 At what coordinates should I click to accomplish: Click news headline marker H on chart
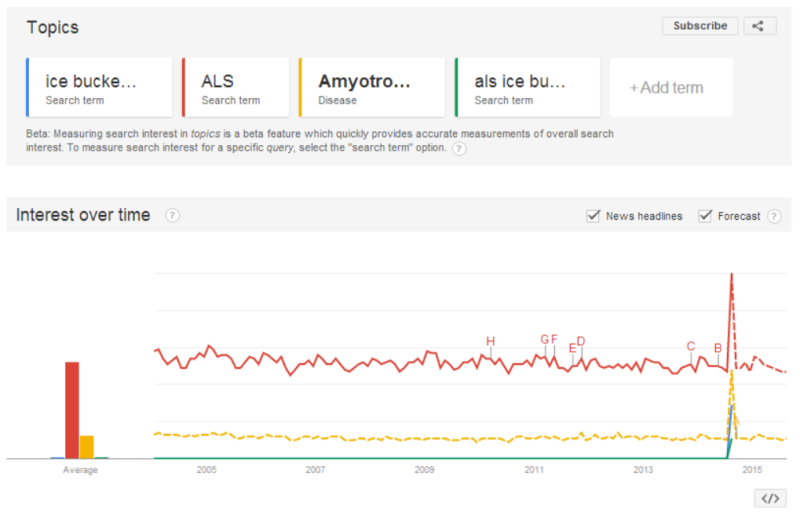pyautogui.click(x=490, y=342)
